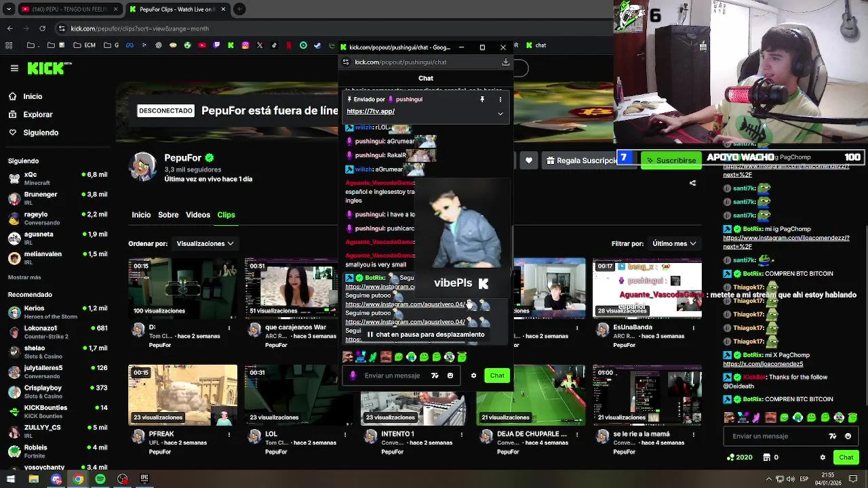
Task: Open the x.com/joacomendez5 link in chat
Action: (763, 364)
